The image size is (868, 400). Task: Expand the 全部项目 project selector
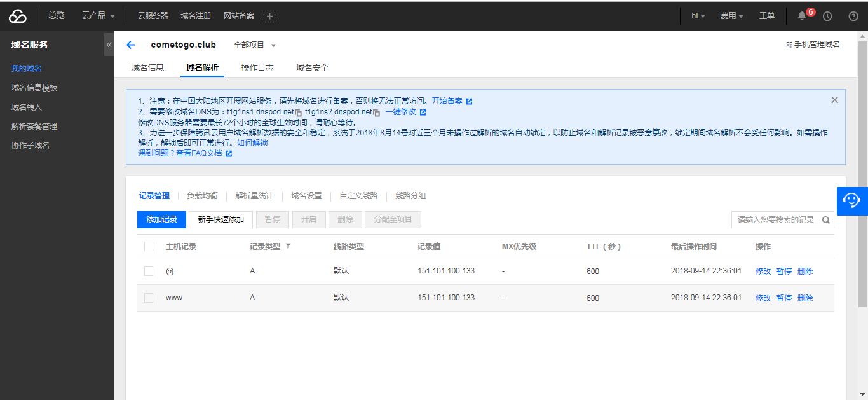click(x=255, y=45)
